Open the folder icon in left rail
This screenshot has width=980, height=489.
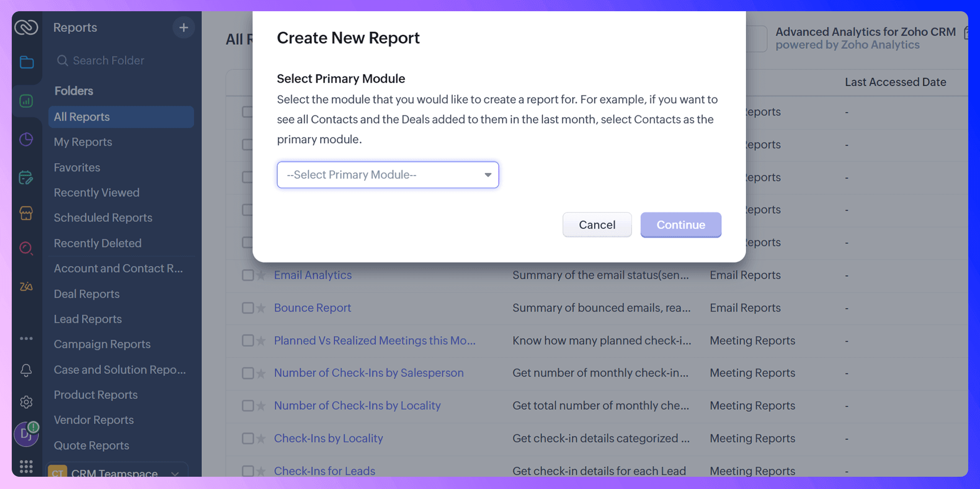coord(27,62)
